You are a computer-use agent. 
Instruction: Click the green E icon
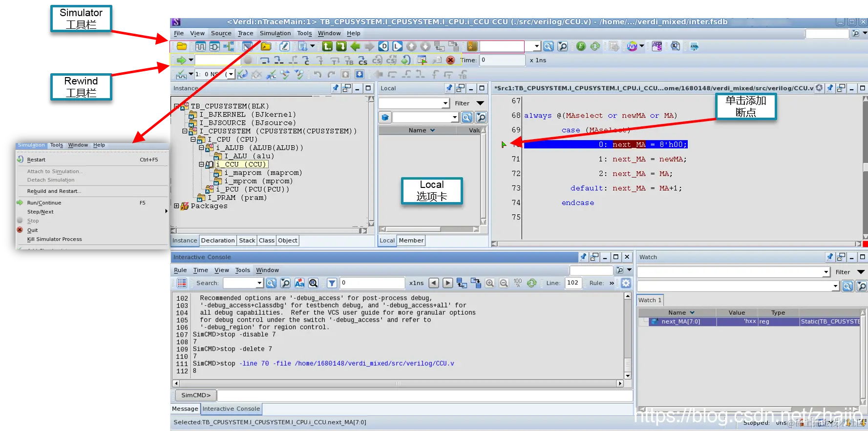[581, 46]
